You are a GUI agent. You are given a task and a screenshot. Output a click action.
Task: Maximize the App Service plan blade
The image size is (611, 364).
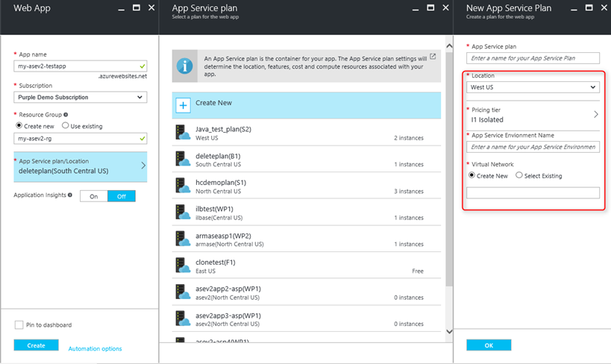point(430,7)
